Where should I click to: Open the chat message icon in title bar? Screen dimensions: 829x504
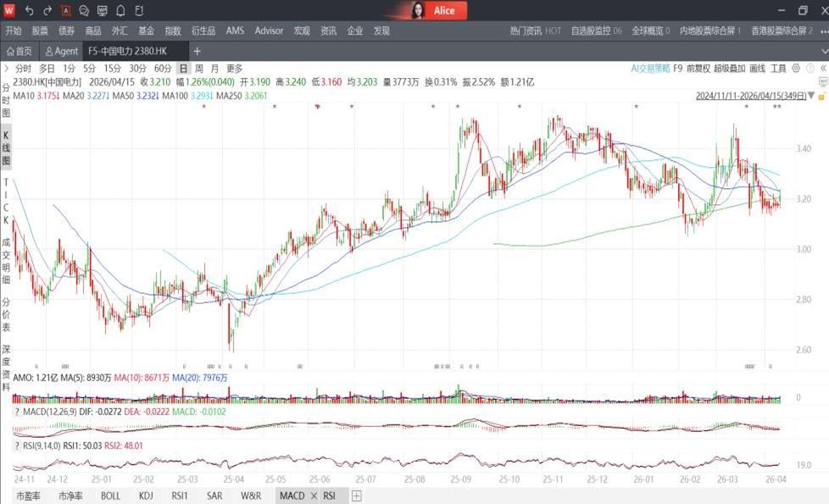coord(84,11)
